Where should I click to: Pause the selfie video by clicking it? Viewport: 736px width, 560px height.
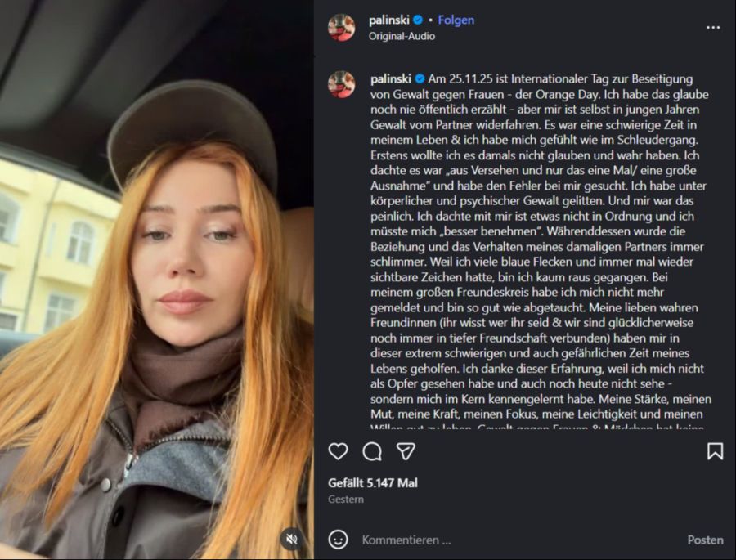[157, 280]
